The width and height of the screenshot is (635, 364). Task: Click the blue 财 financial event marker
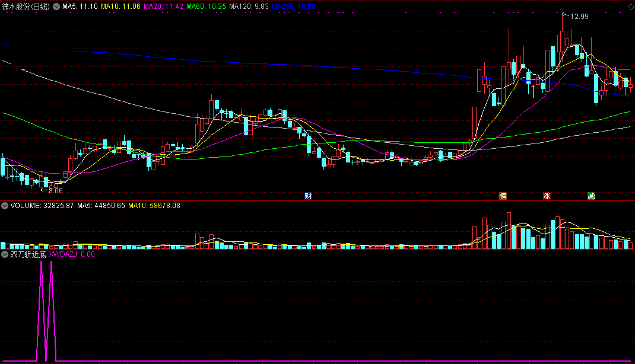click(x=308, y=196)
